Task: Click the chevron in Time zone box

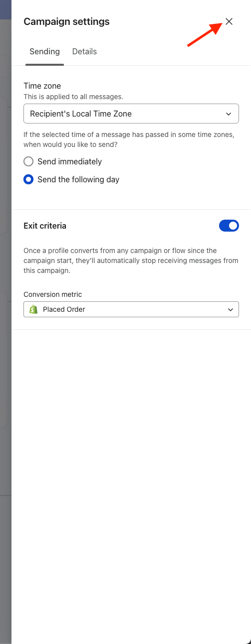Action: pos(229,114)
